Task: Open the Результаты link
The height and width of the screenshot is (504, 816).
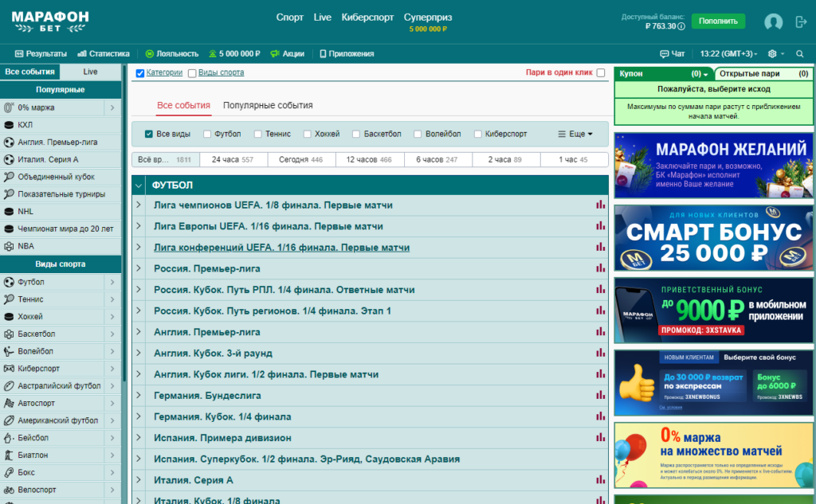Action: tap(41, 53)
